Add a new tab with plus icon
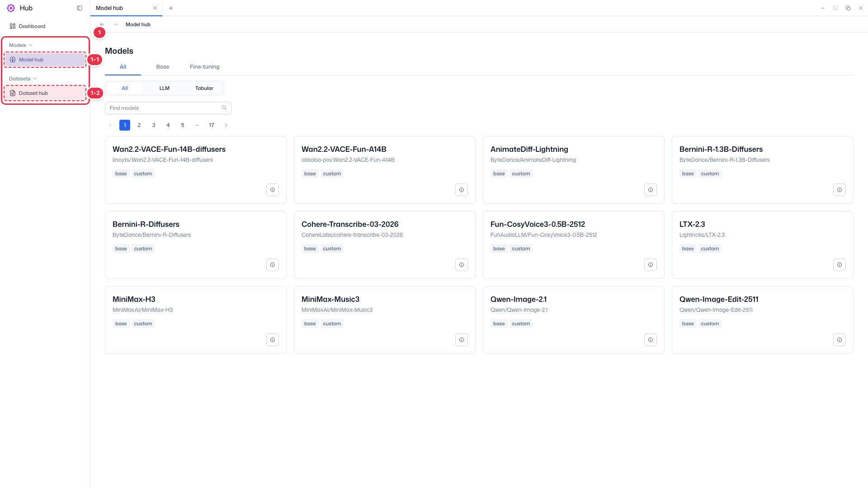 pyautogui.click(x=171, y=8)
